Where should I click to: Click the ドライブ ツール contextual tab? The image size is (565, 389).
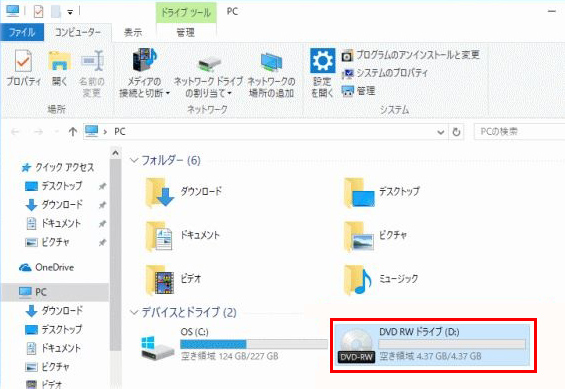point(186,13)
